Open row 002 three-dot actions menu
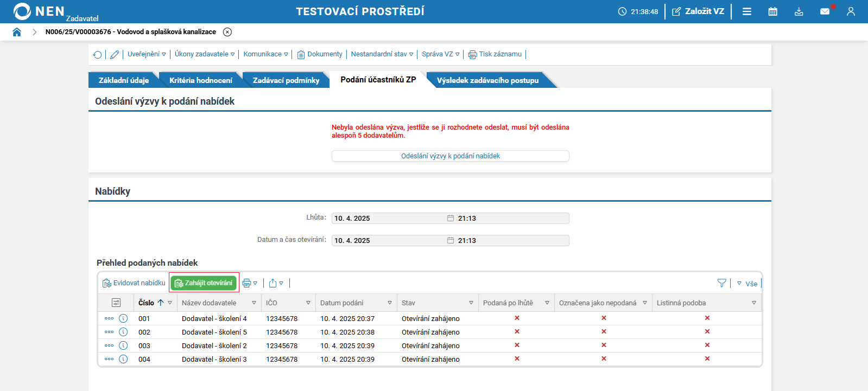 (109, 332)
